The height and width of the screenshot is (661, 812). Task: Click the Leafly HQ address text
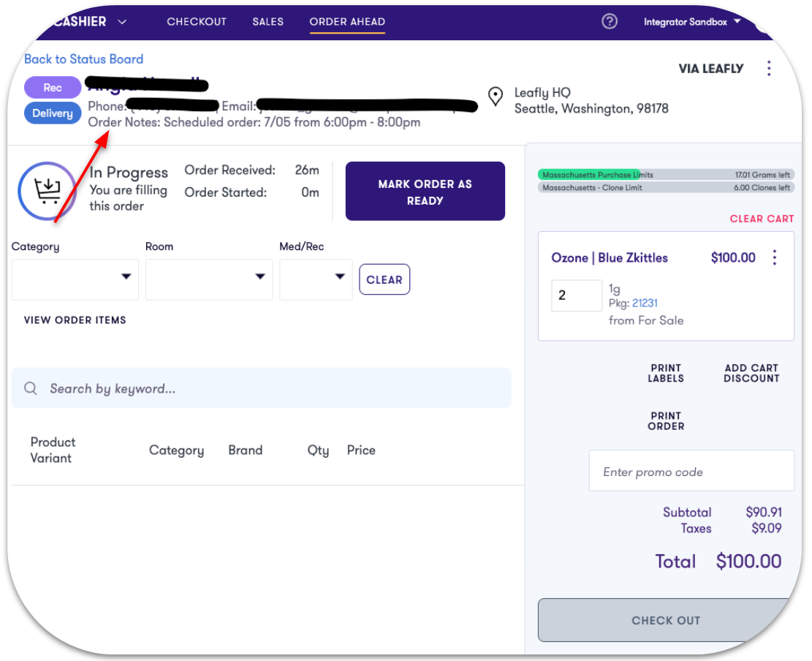tap(591, 100)
